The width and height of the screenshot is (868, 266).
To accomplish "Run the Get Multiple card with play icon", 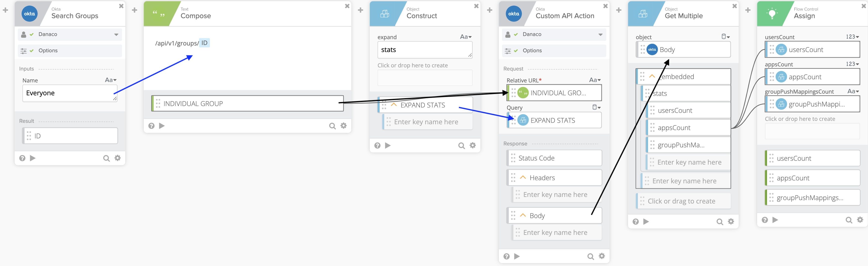I will click(x=646, y=222).
